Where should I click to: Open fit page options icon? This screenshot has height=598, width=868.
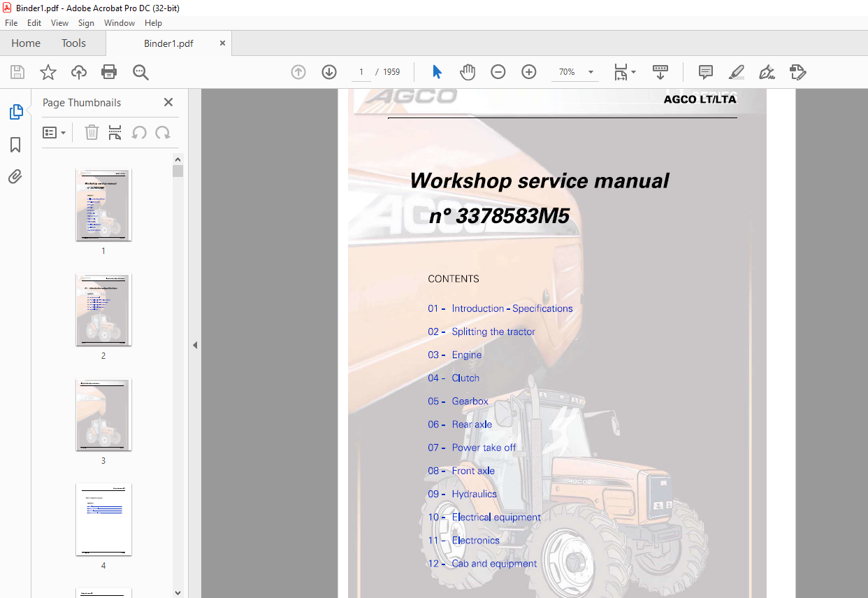[625, 72]
